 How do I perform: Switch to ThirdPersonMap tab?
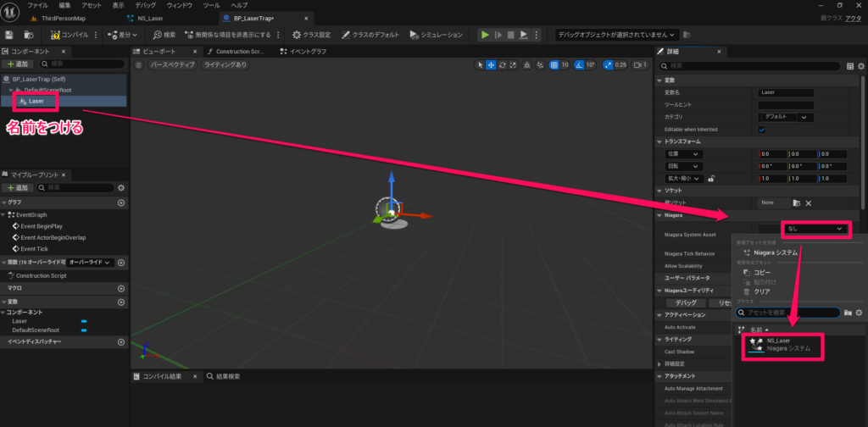coord(63,19)
